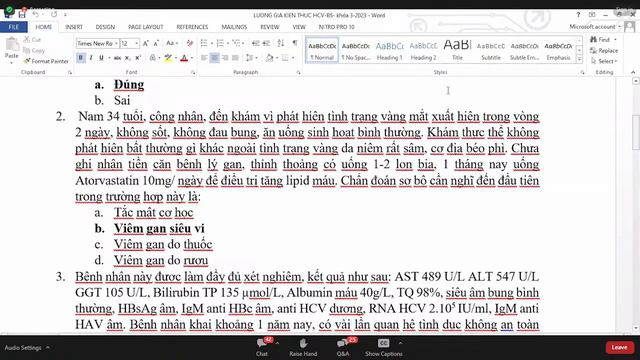Apply strikethrough formatting (abc icon)
The height and width of the screenshot is (360, 640).
pyautogui.click(x=117, y=58)
